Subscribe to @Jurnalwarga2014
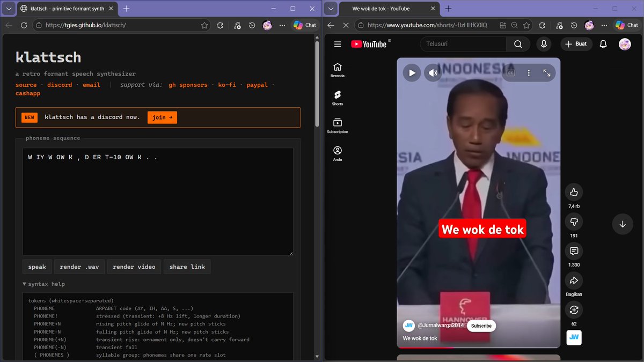The height and width of the screenshot is (362, 644). [481, 326]
